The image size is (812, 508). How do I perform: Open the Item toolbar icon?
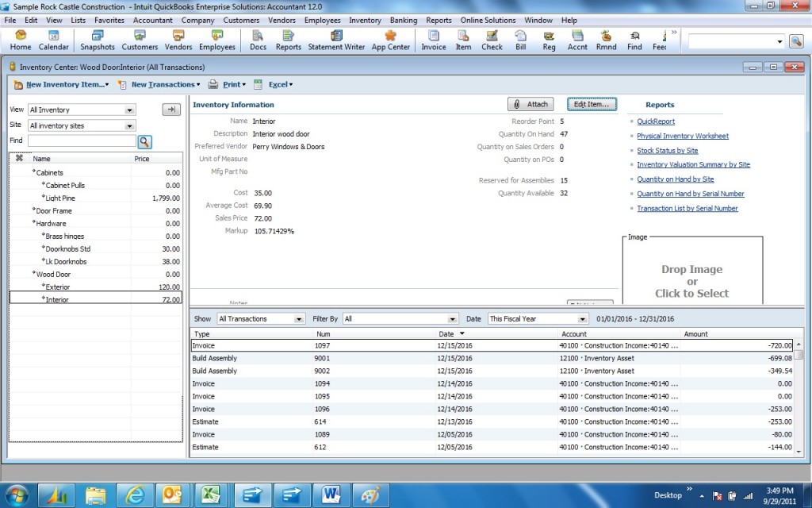pos(463,40)
